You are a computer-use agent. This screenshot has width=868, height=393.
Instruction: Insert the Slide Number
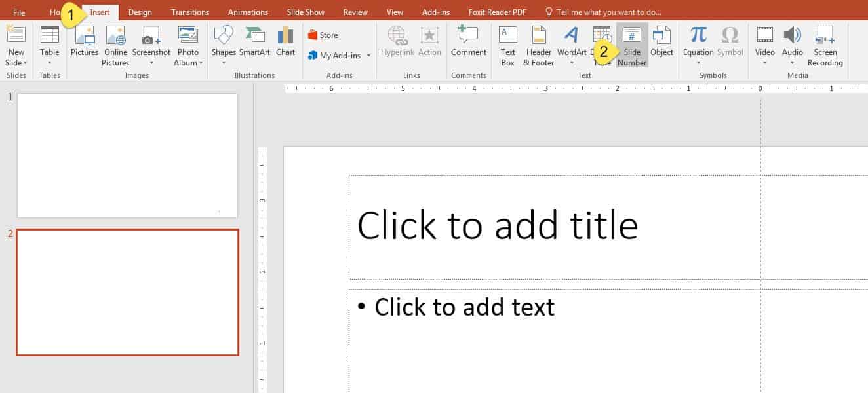coord(631,46)
